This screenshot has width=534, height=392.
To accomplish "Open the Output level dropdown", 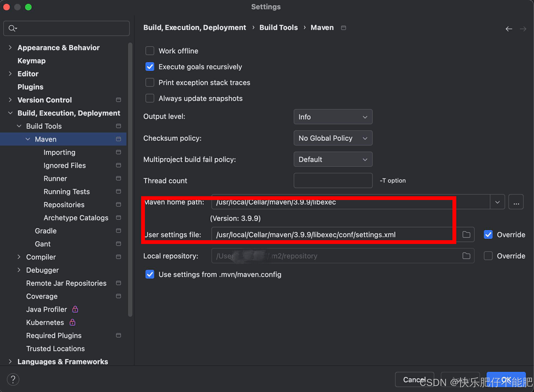I will (x=333, y=117).
